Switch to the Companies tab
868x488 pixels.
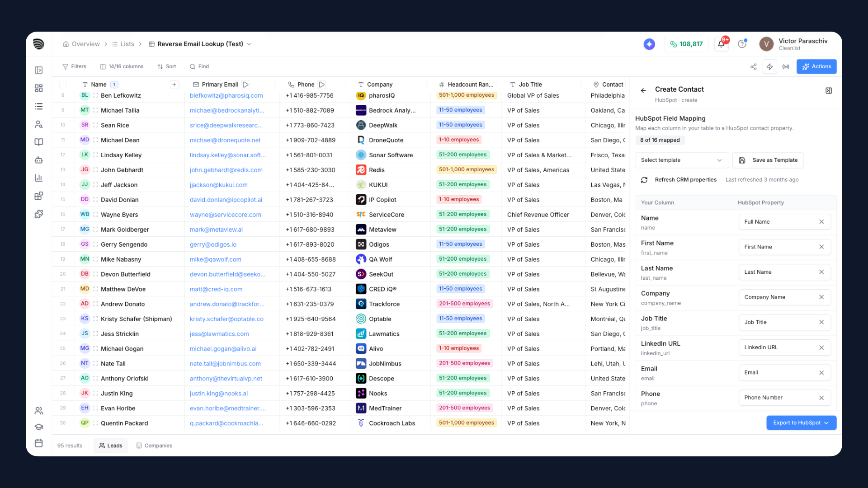point(154,446)
